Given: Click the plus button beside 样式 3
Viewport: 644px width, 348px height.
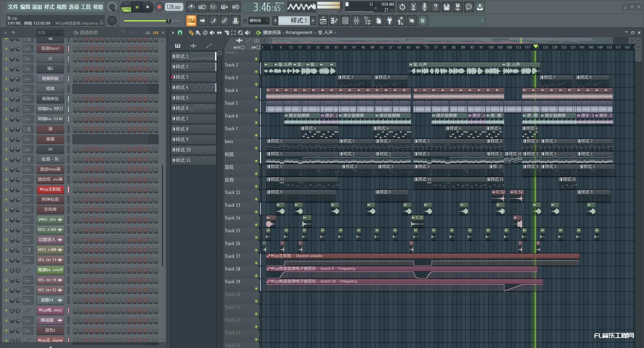Looking at the screenshot, I should coord(313,21).
